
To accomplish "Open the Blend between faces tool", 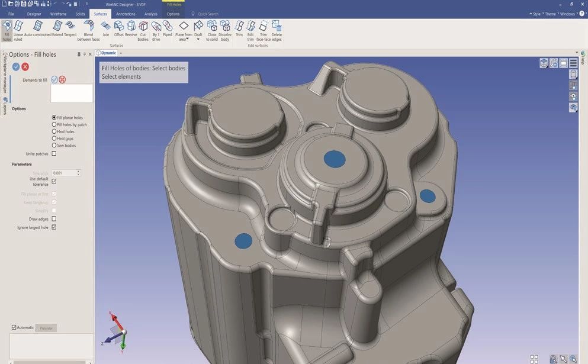I will [88, 30].
